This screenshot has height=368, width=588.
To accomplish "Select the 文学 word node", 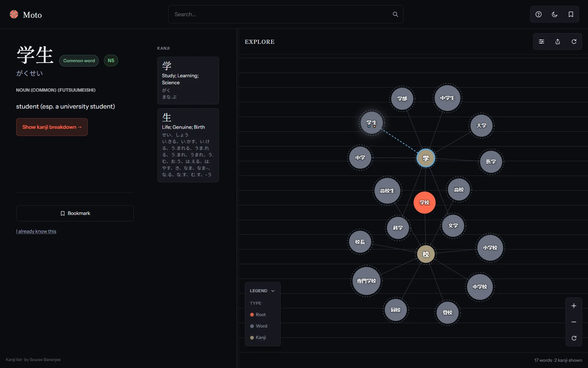I will coord(453,226).
